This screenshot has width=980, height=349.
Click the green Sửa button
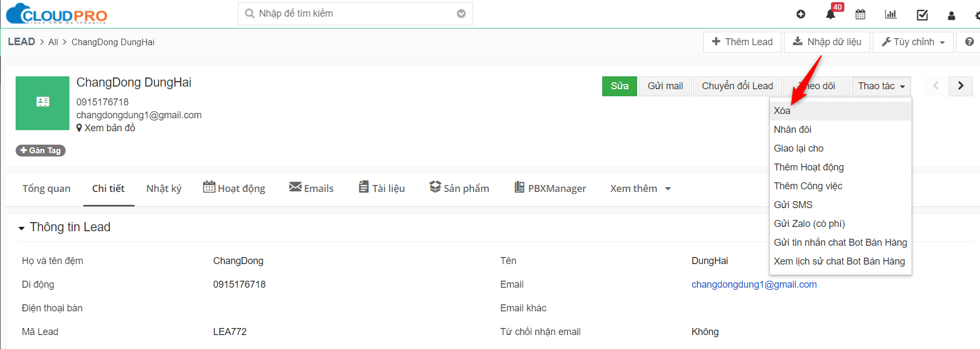tap(619, 86)
